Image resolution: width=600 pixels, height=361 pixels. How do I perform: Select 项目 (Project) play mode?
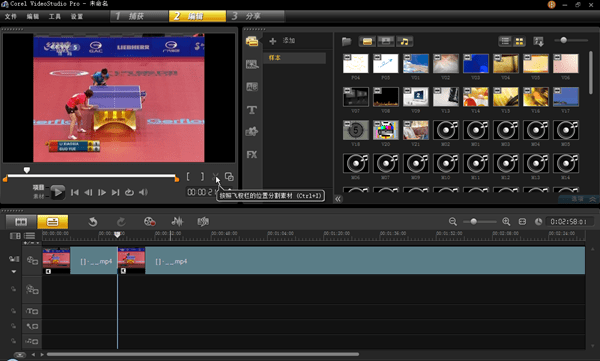38,187
